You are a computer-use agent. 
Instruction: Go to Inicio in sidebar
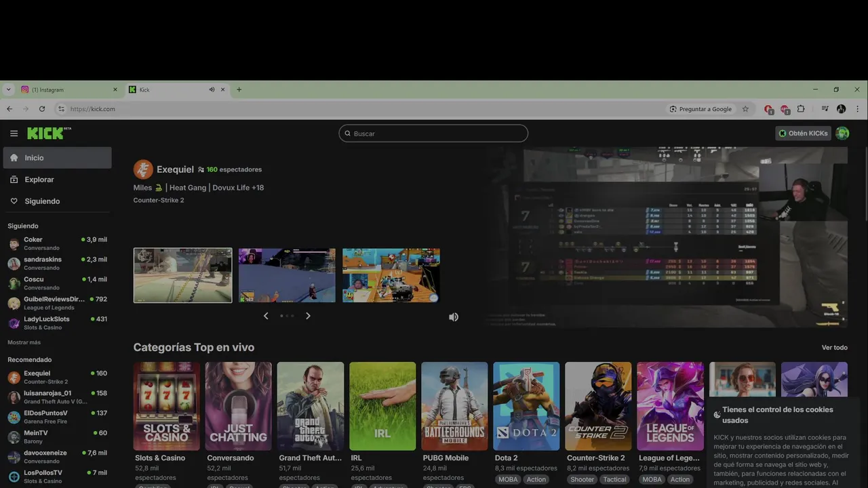tap(57, 157)
